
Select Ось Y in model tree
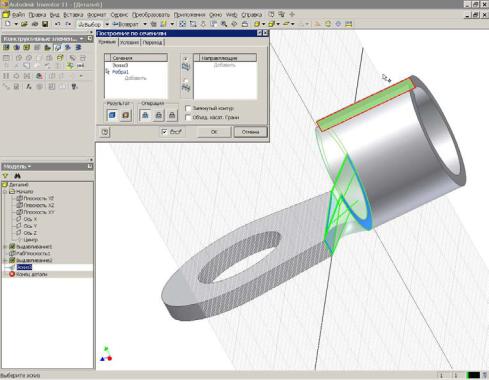click(x=30, y=226)
